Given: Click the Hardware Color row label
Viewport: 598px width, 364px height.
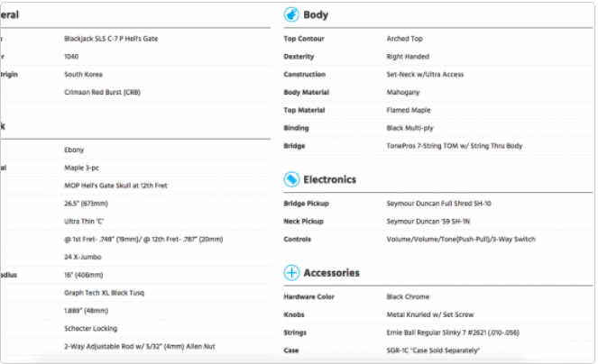Looking at the screenshot, I should click(308, 296).
